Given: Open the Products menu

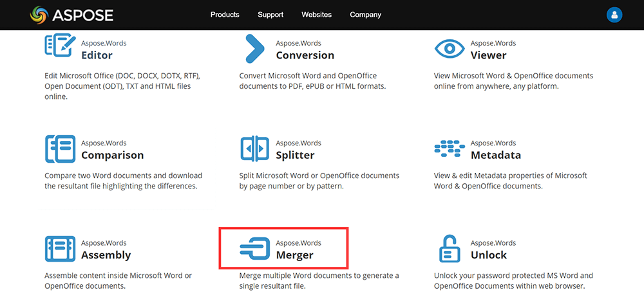Looking at the screenshot, I should [x=225, y=15].
